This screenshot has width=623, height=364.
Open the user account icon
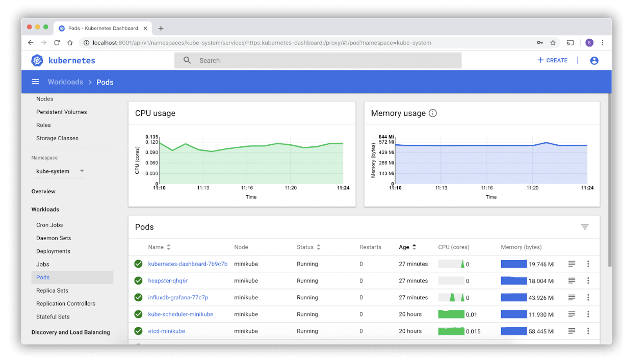coord(594,60)
